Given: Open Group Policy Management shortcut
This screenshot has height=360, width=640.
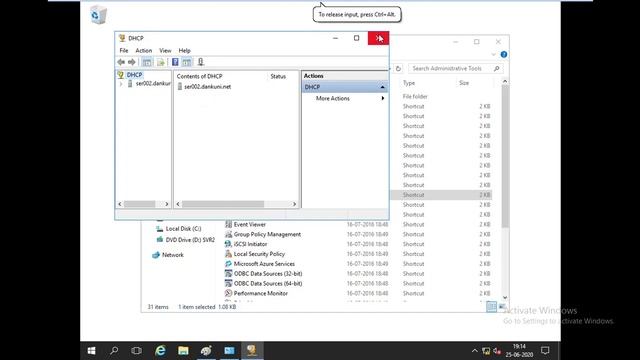Looking at the screenshot, I should [x=267, y=234].
